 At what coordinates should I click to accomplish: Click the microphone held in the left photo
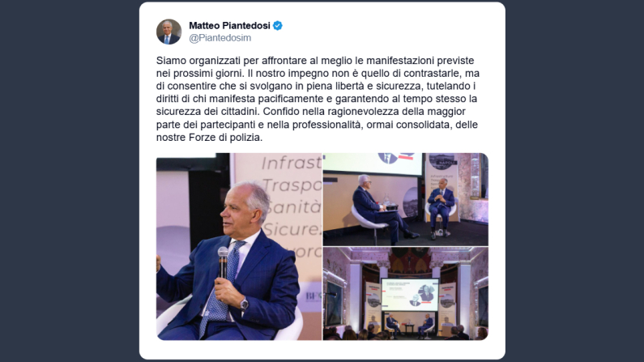(x=223, y=262)
